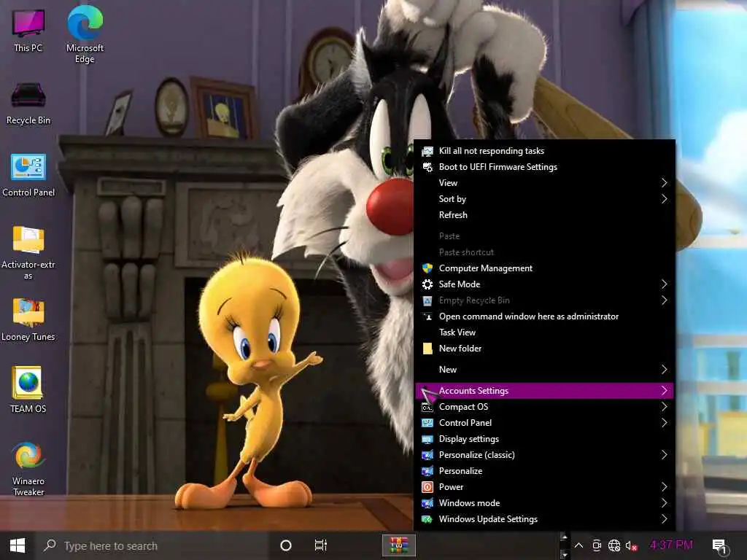Expand the Accounts Settings submenu arrow

664,391
